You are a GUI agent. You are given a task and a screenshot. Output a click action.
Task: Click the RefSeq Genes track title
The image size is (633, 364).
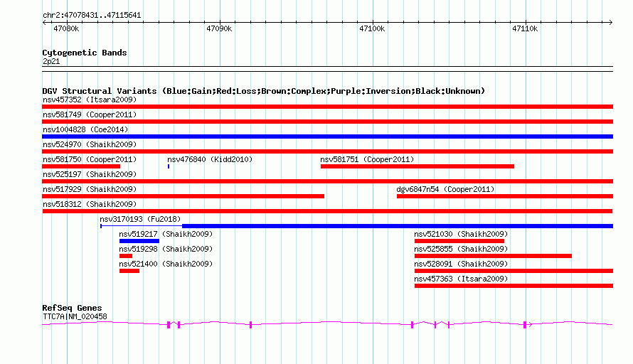[72, 308]
